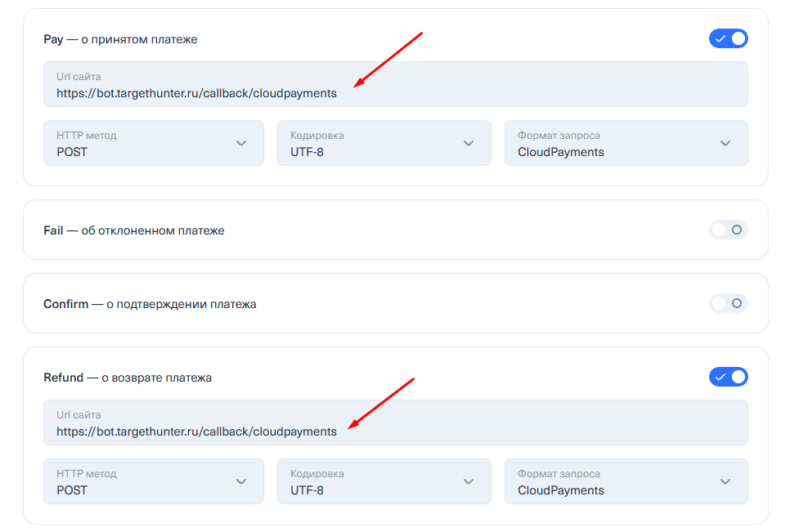Switch off the Refund notification toggle
Viewport: 790px width, 532px height.
click(x=728, y=377)
